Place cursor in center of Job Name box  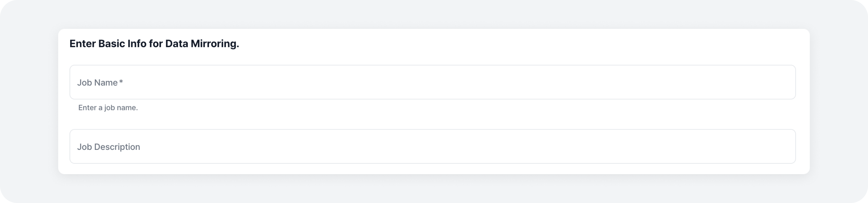pos(433,83)
